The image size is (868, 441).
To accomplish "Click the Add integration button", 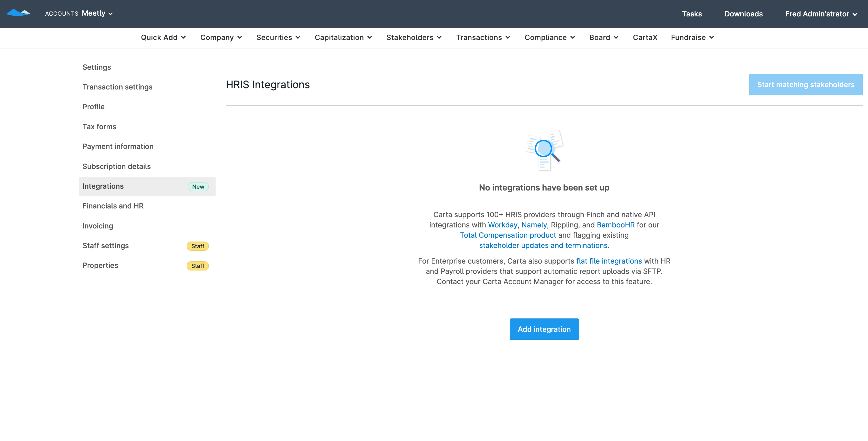I will 544,329.
